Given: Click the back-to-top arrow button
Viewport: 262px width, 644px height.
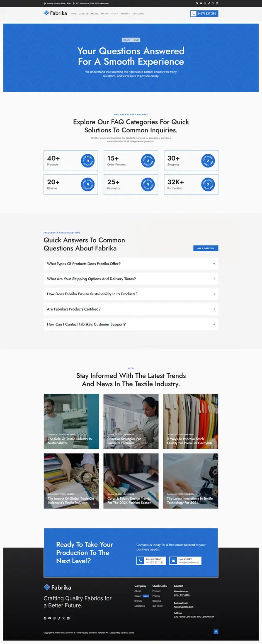Looking at the screenshot, I should pyautogui.click(x=216, y=632).
